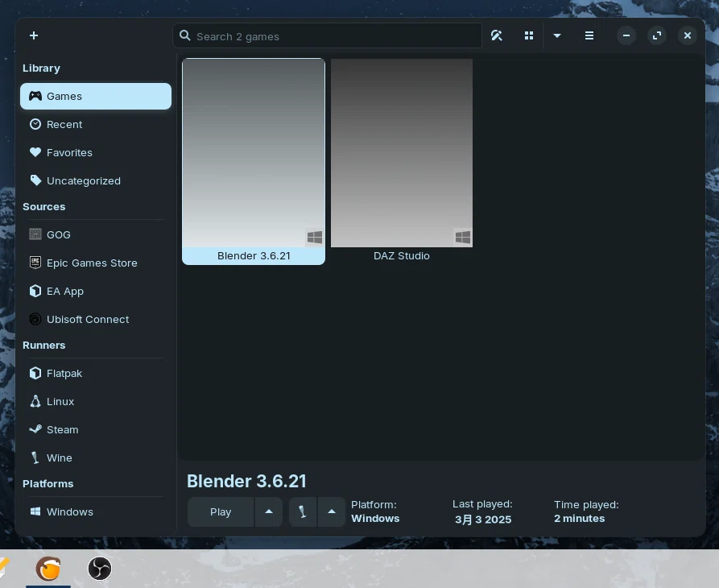Click the plus icon to add a game
This screenshot has width=719, height=588.
point(34,35)
